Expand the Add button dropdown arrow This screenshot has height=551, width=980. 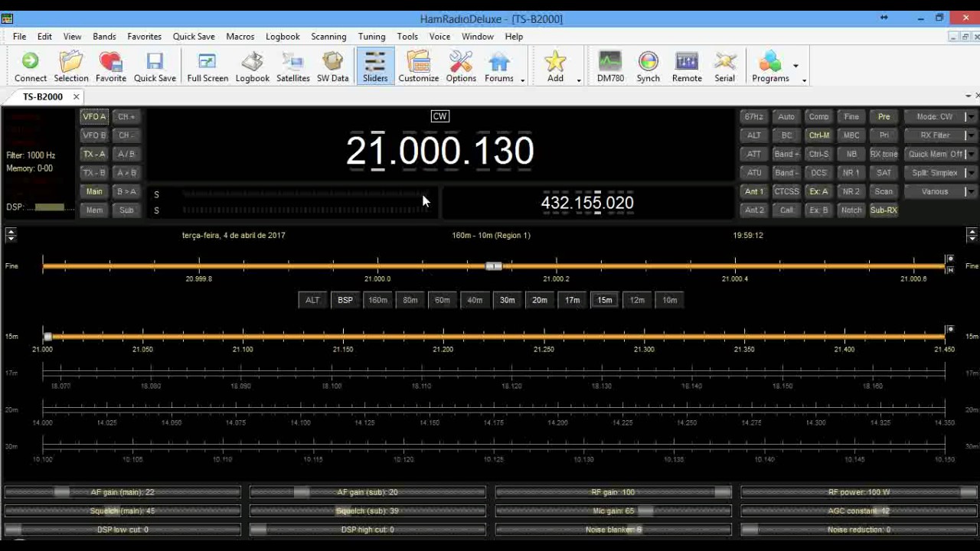click(578, 79)
